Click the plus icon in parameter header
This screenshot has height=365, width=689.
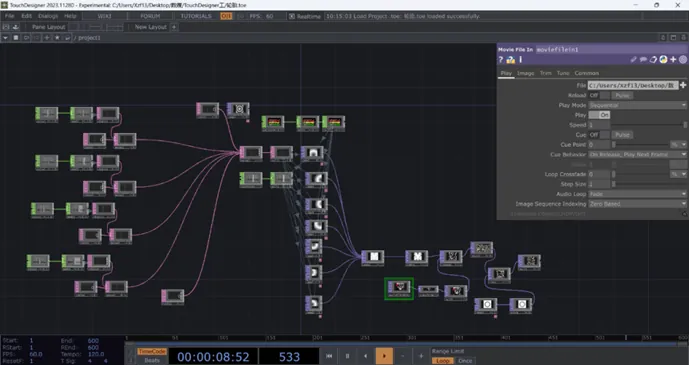tap(673, 59)
